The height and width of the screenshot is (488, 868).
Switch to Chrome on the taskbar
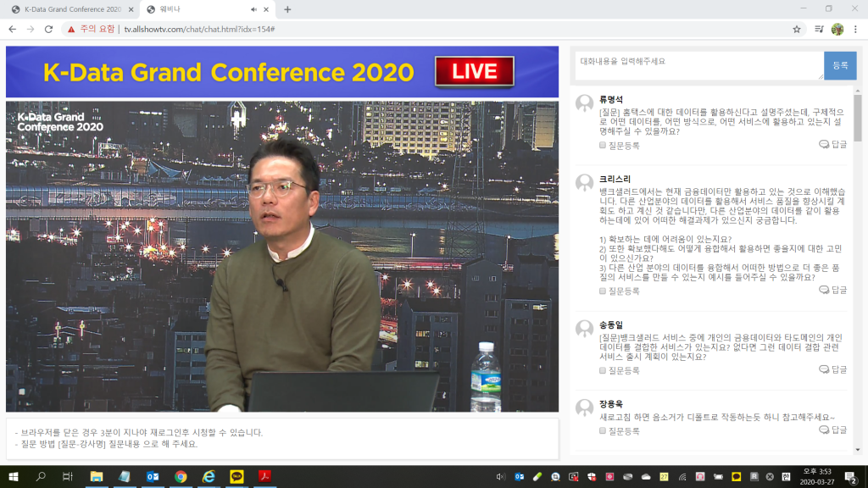(x=181, y=476)
